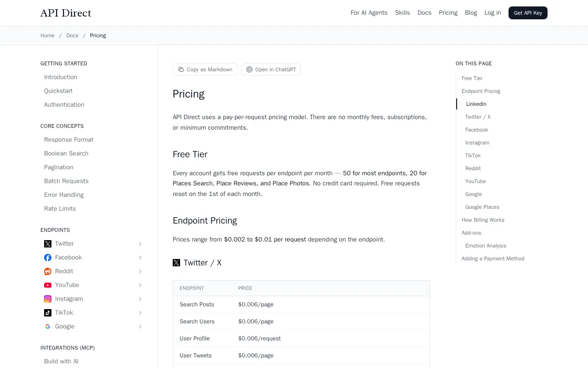Jump to LinkedIn in page outline
This screenshot has height=368, width=588.
(476, 104)
